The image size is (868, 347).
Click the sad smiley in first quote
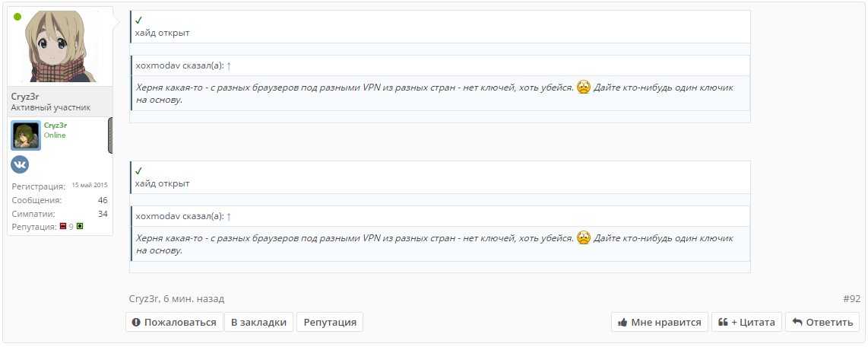(x=584, y=88)
